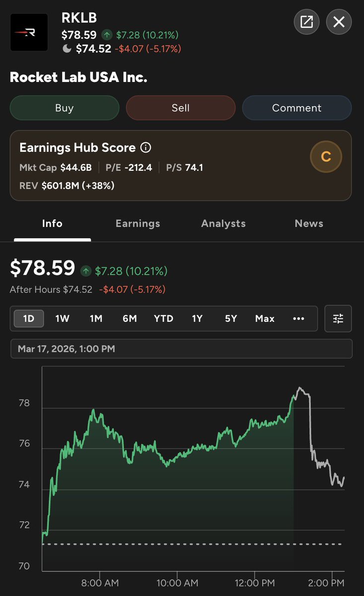Click the Mar 17, 2026 date field
The height and width of the screenshot is (596, 364).
(x=181, y=349)
